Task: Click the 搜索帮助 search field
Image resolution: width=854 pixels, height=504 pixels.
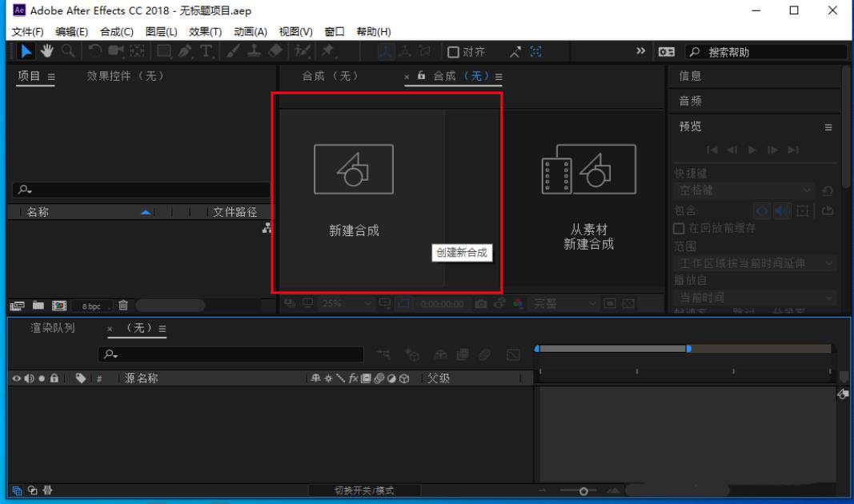Action: click(772, 52)
